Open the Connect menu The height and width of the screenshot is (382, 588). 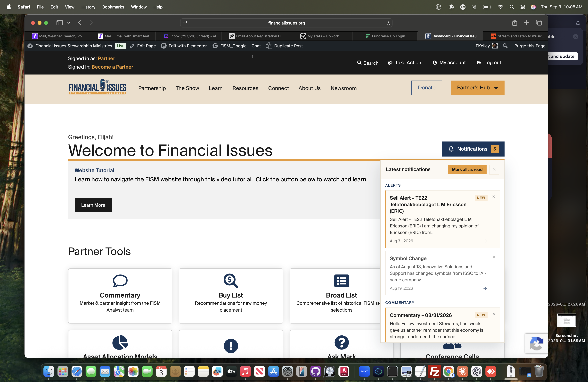(x=278, y=88)
